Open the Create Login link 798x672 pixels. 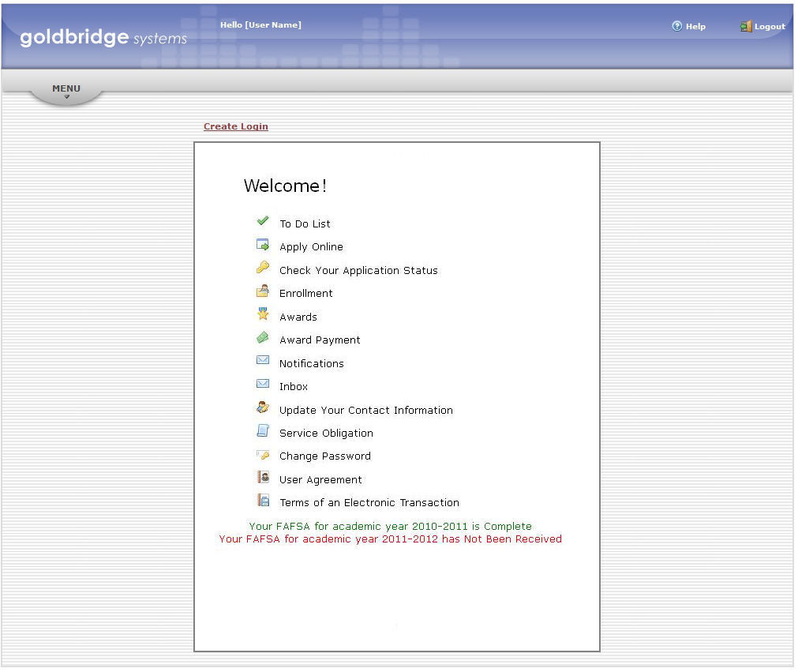[236, 126]
